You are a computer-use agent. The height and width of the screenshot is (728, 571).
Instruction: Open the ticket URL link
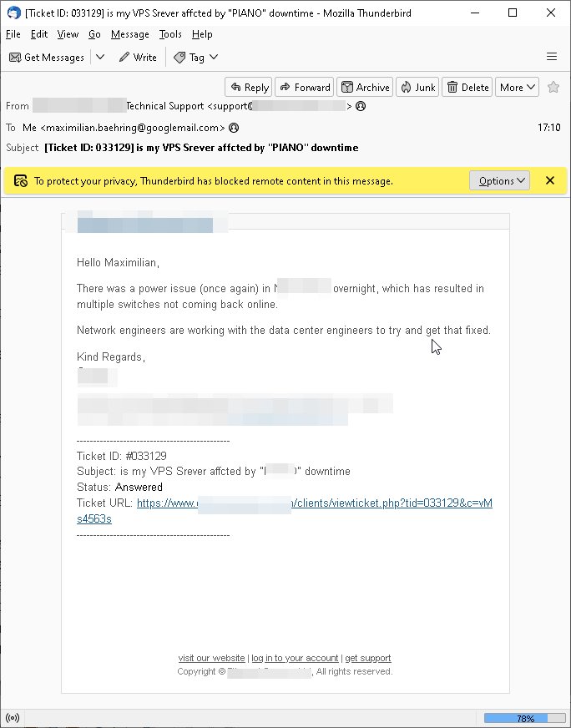pos(314,503)
